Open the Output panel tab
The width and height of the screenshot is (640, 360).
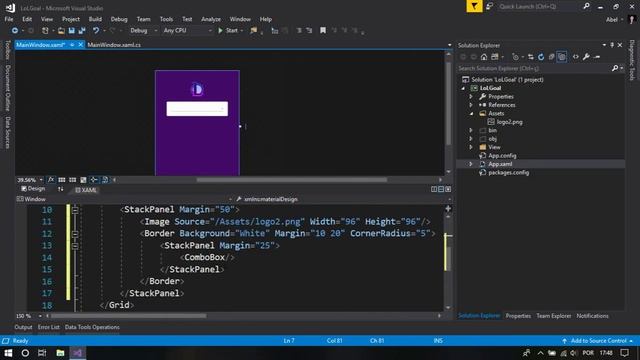pyautogui.click(x=23, y=327)
